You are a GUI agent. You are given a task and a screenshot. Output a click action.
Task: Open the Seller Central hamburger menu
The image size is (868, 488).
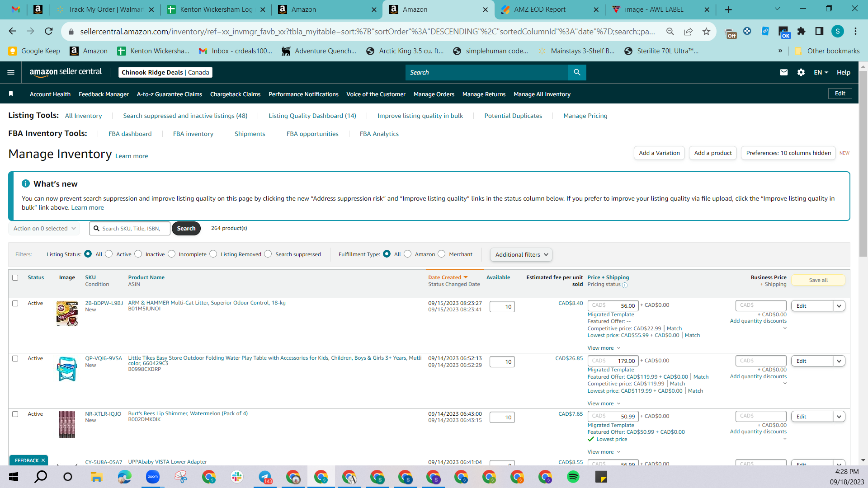(x=11, y=72)
